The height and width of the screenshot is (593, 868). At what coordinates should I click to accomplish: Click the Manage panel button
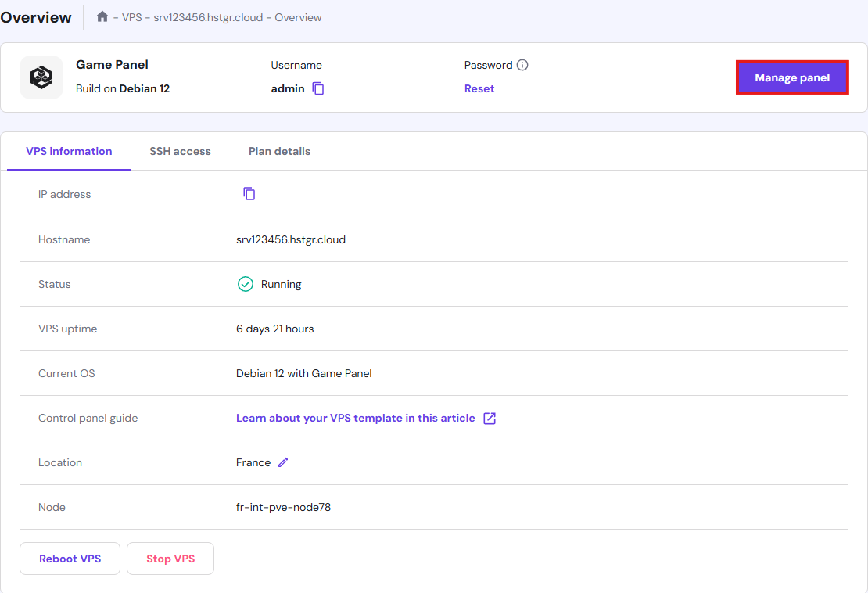click(792, 77)
